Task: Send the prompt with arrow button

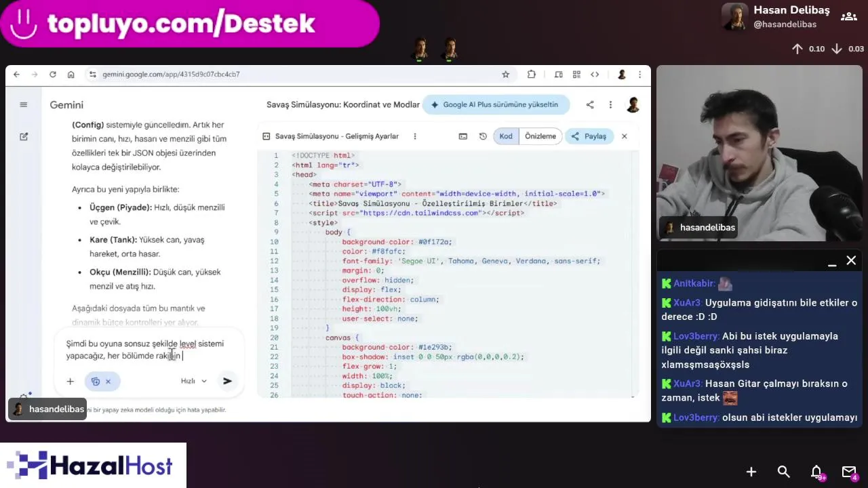Action: click(227, 381)
